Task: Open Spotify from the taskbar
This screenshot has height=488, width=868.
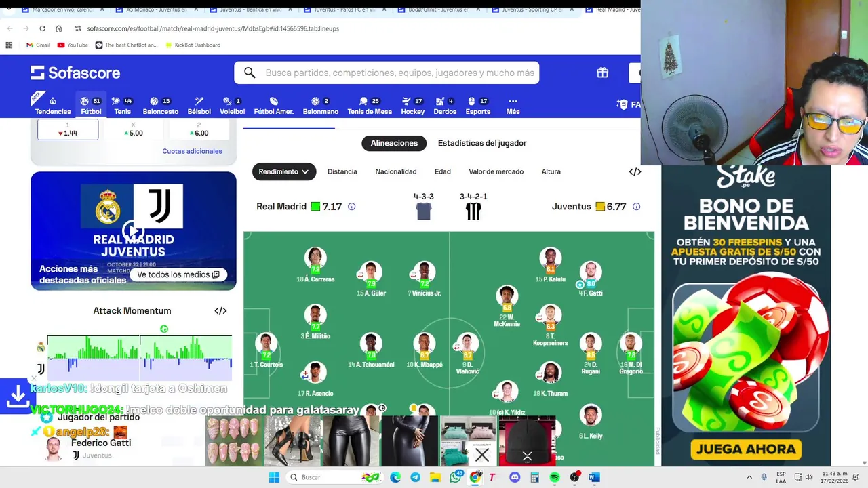Action: point(554,477)
